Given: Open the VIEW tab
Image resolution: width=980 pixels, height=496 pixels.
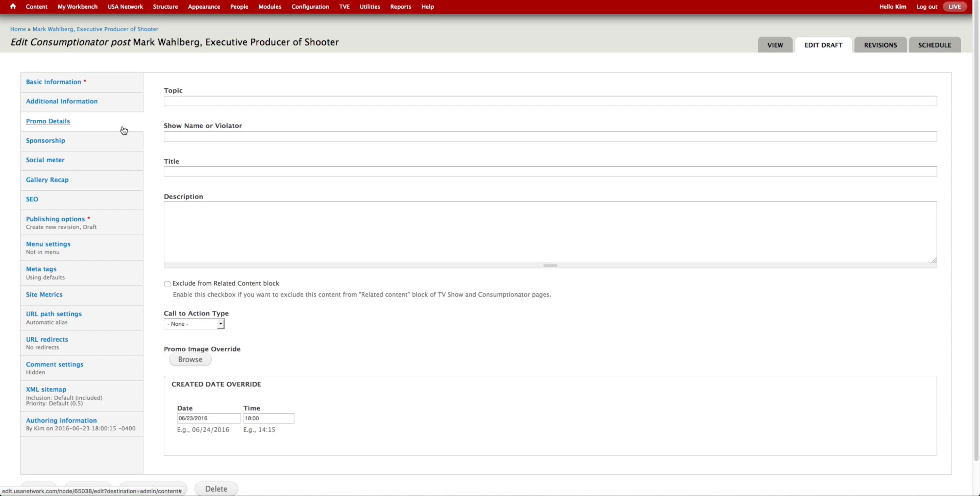Looking at the screenshot, I should pos(774,45).
